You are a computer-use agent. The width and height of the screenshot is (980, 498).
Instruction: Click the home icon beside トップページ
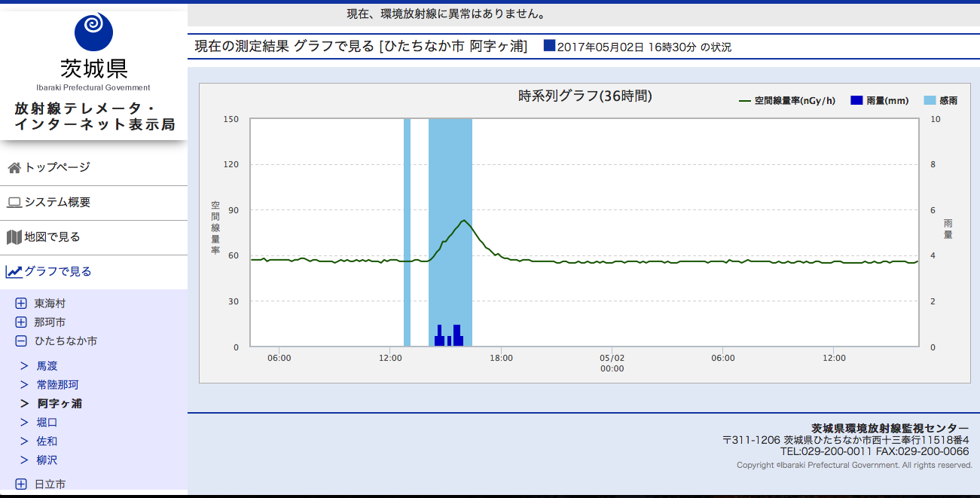pyautogui.click(x=14, y=168)
